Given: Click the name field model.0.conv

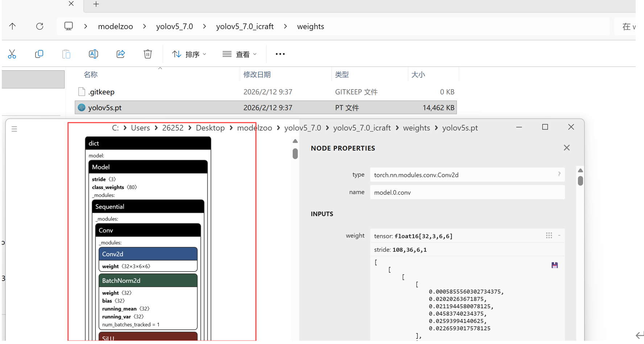Looking at the screenshot, I should click(467, 192).
